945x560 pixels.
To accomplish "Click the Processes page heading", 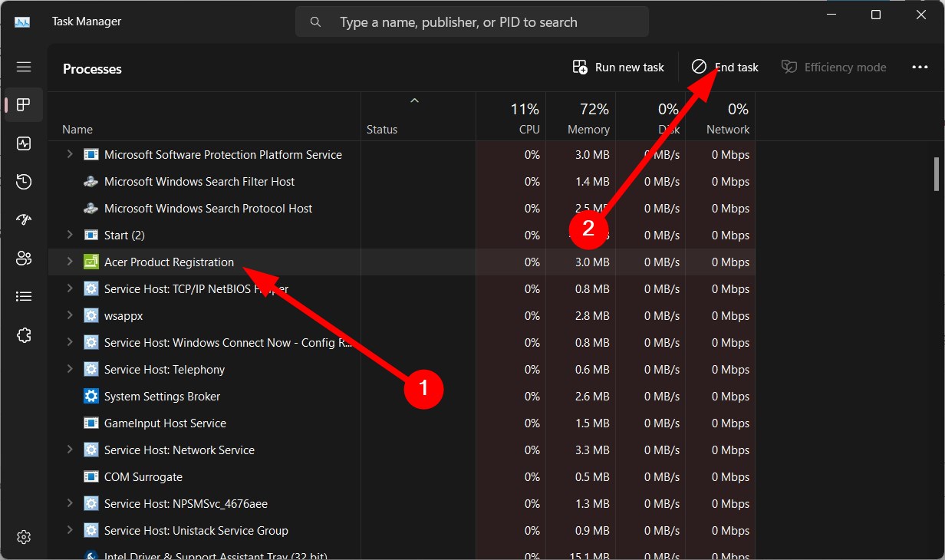I will [x=92, y=69].
